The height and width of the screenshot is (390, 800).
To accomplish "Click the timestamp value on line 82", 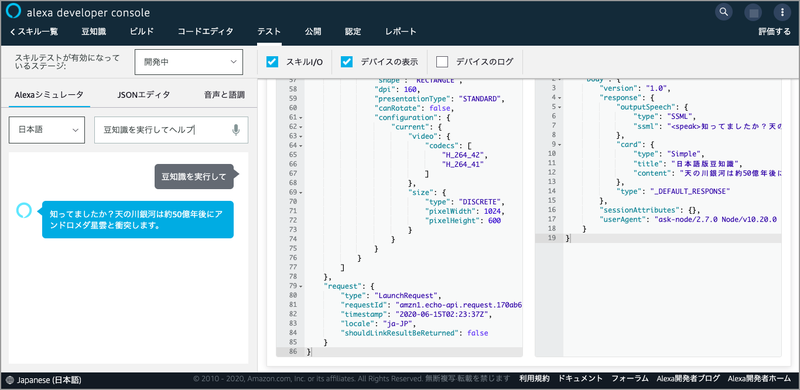I will coord(443,314).
